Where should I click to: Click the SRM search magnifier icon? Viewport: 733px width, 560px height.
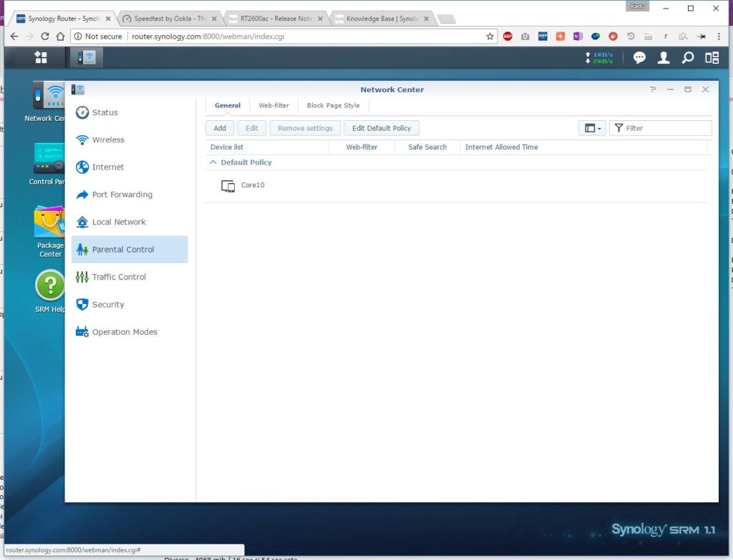pos(687,58)
